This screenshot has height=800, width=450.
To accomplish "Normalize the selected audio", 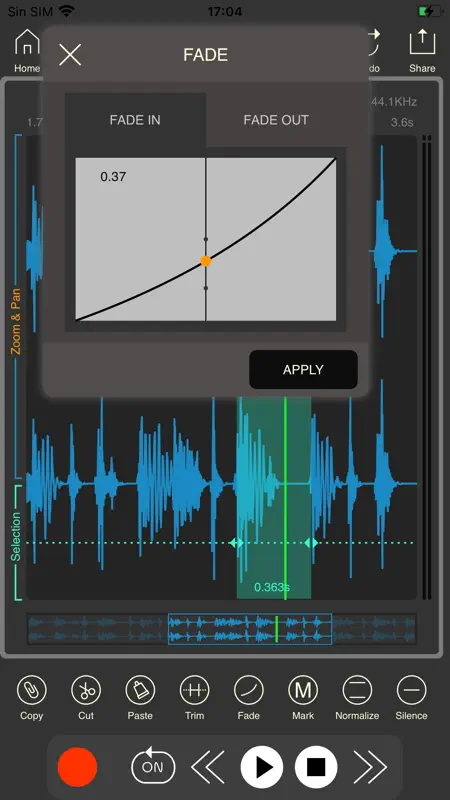I will click(x=357, y=697).
